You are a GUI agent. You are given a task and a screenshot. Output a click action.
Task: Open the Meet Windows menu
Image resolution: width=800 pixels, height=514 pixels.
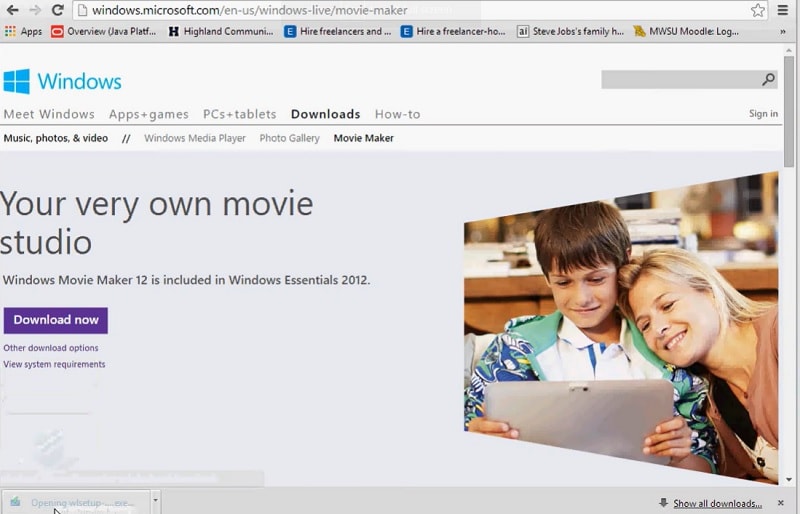49,114
